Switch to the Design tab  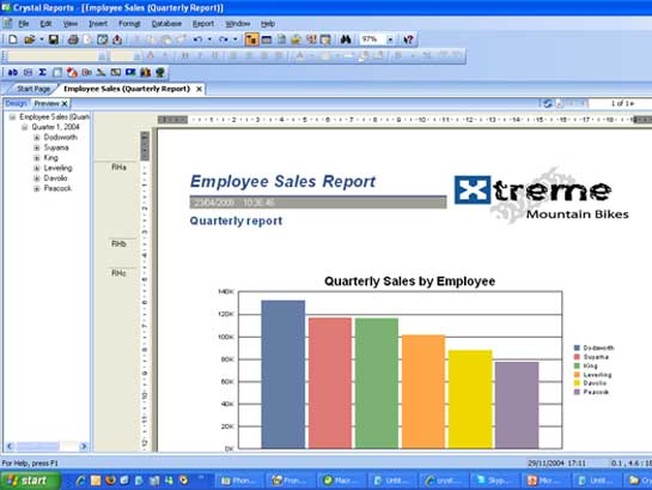(16, 103)
